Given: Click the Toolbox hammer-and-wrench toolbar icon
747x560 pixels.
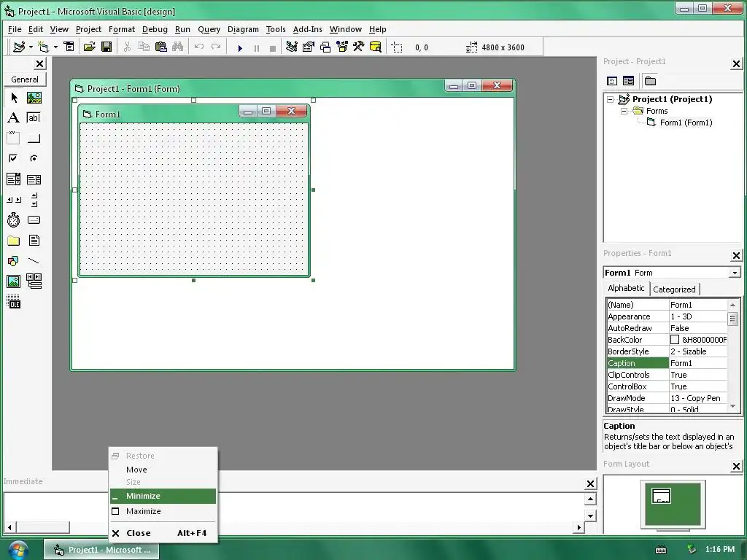Looking at the screenshot, I should 358,47.
